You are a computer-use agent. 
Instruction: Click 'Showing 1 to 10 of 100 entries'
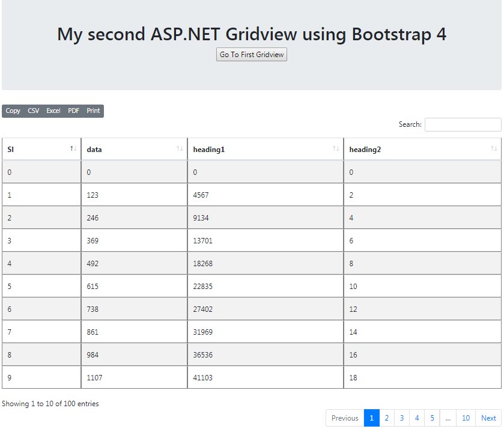click(x=50, y=404)
